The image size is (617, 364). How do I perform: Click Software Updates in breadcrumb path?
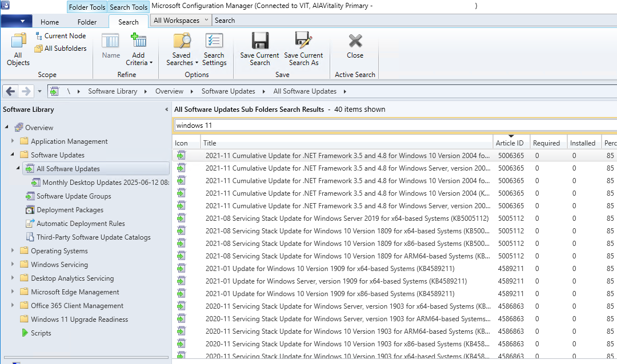tap(228, 91)
